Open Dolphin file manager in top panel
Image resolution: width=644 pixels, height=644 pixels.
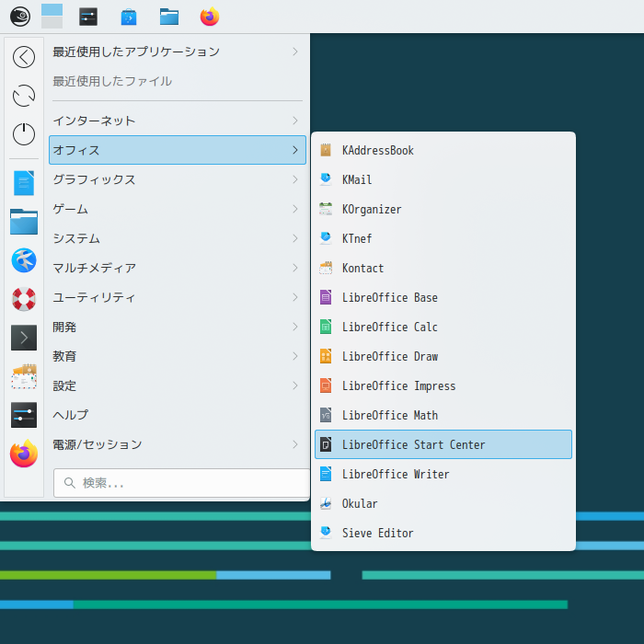[169, 17]
